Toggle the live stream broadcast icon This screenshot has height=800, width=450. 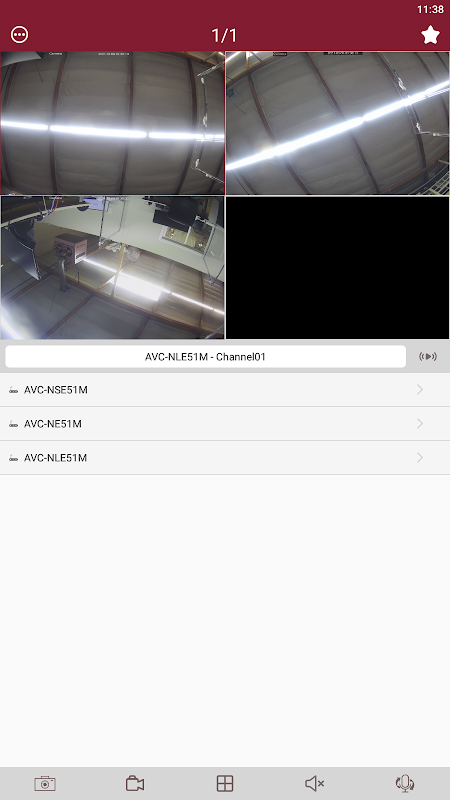tap(428, 357)
